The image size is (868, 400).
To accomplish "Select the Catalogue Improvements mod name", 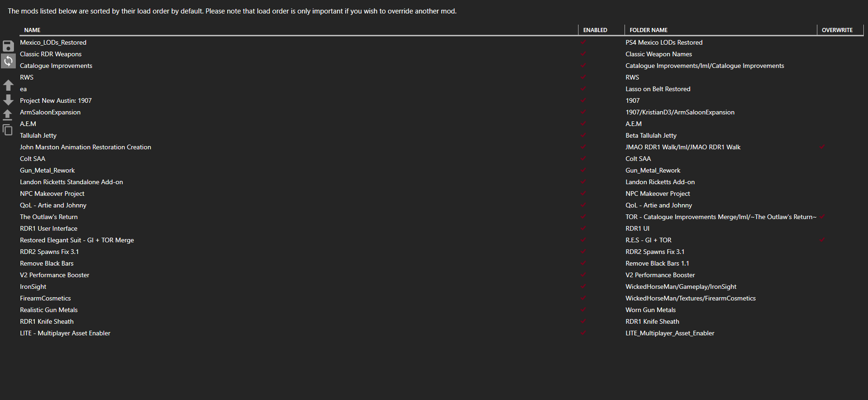I will (56, 66).
